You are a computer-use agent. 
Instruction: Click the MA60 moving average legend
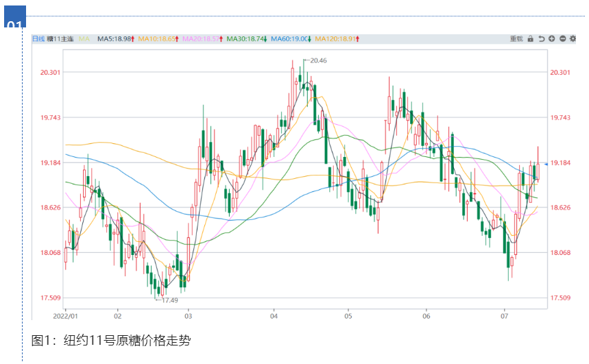pos(291,39)
